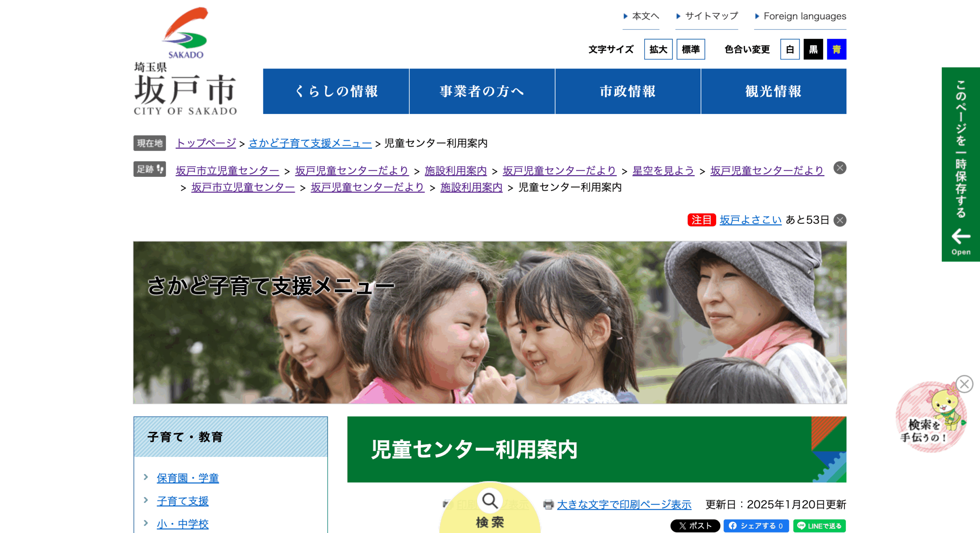The height and width of the screenshot is (533, 980).
Task: Open さかど子育て支援メニュー breadcrumb link
Action: pyautogui.click(x=310, y=143)
